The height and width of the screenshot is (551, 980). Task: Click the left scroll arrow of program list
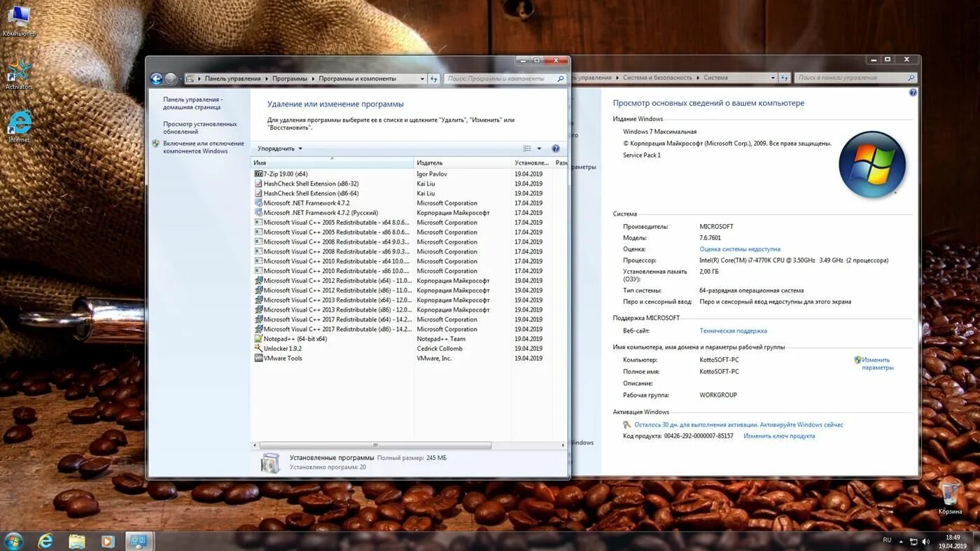pyautogui.click(x=255, y=445)
